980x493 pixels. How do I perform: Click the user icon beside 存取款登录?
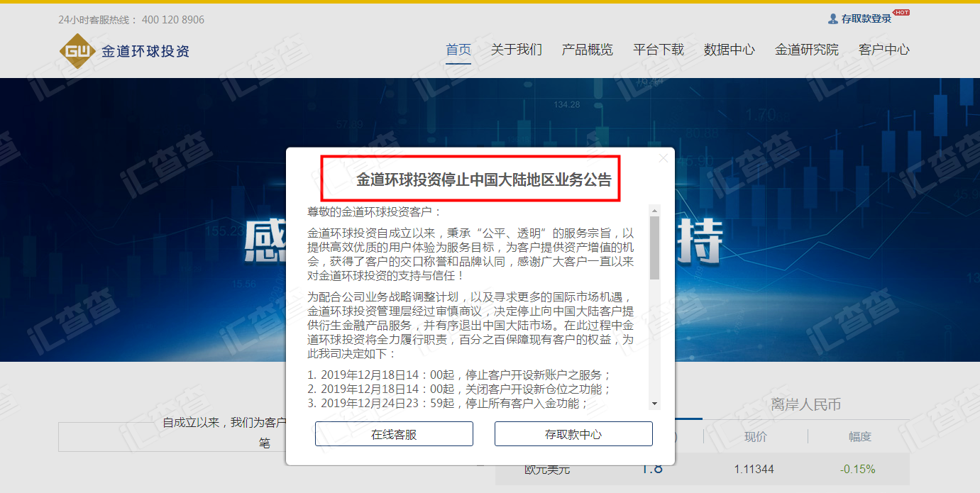[x=833, y=19]
